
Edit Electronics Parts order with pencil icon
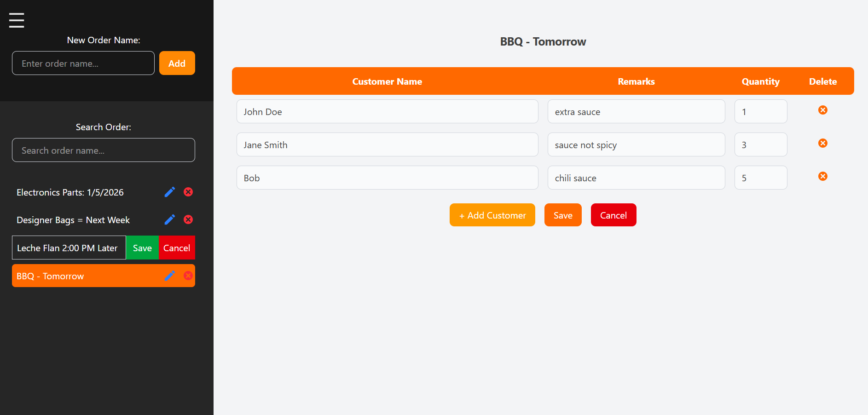click(170, 192)
